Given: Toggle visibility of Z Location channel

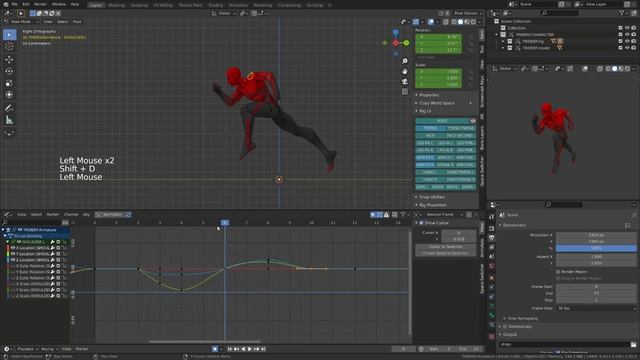Looking at the screenshot, I should [x=13, y=260].
